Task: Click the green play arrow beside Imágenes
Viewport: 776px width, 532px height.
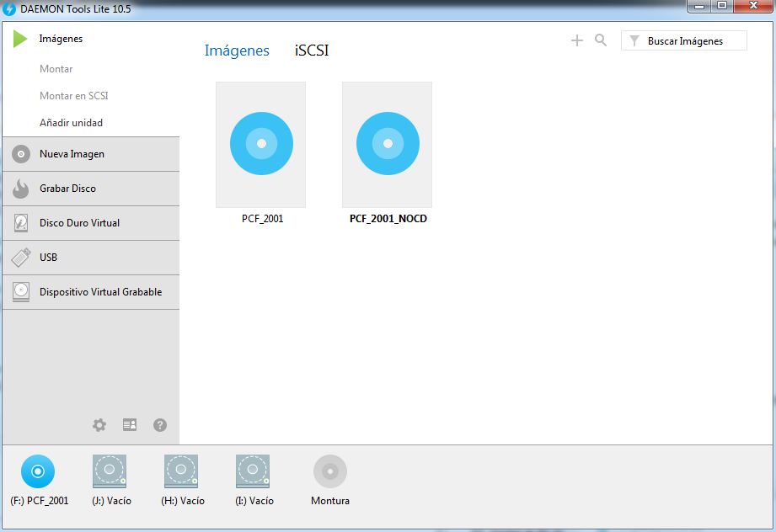Action: point(20,39)
